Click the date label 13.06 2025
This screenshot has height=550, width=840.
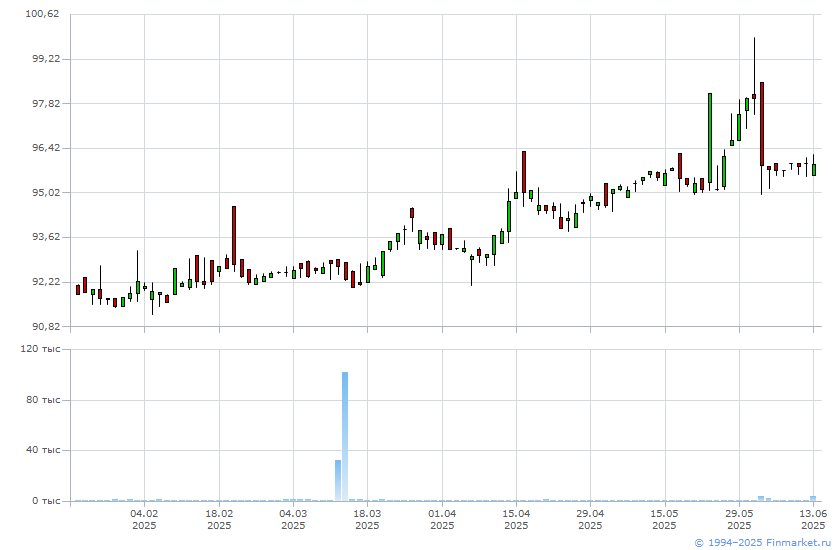point(813,519)
